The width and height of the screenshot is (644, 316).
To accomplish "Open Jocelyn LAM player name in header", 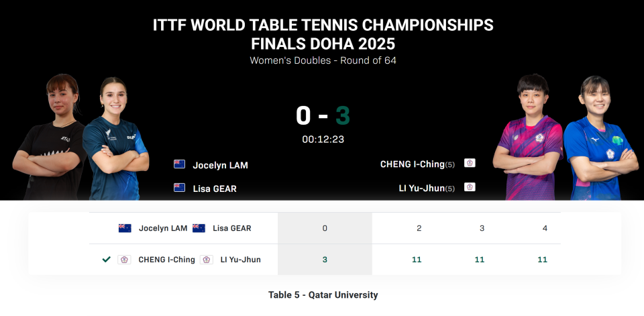I will 221,165.
